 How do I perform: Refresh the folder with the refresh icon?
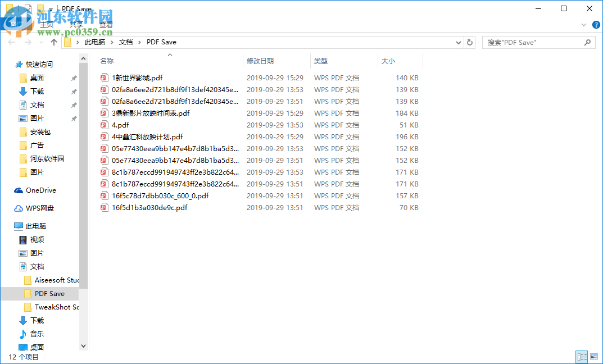(470, 42)
